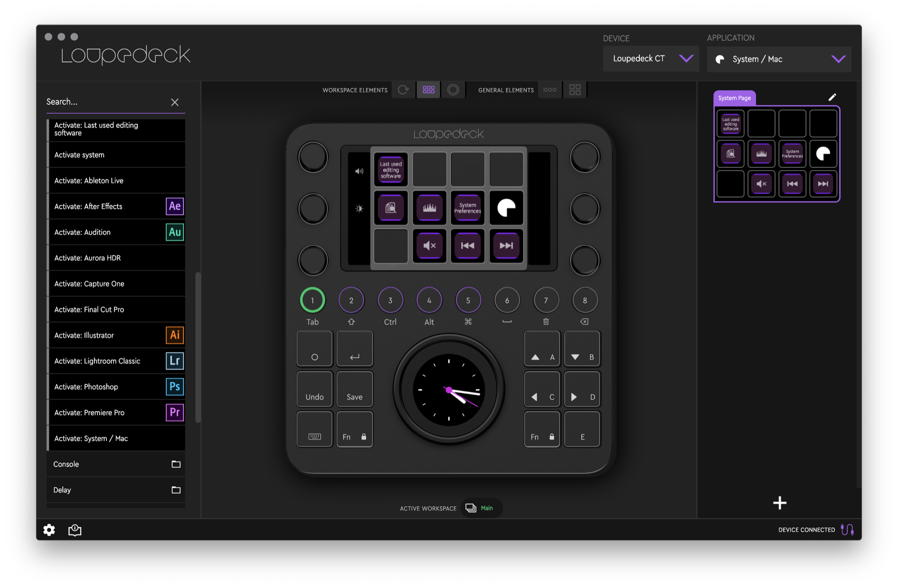The image size is (898, 588).
Task: Click the notification inbox icon at bottom left
Action: 75,530
